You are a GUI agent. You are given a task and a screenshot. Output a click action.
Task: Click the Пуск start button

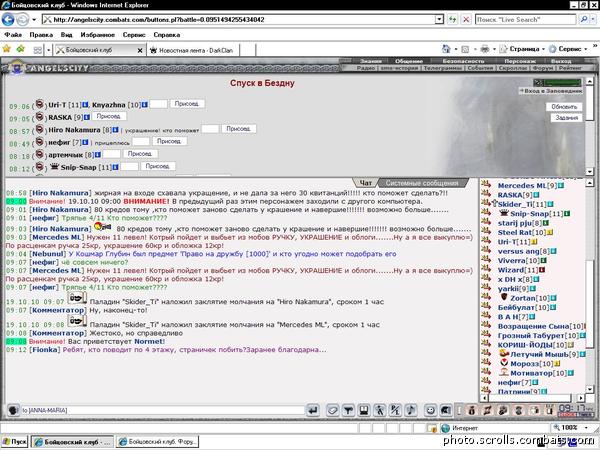(x=15, y=441)
